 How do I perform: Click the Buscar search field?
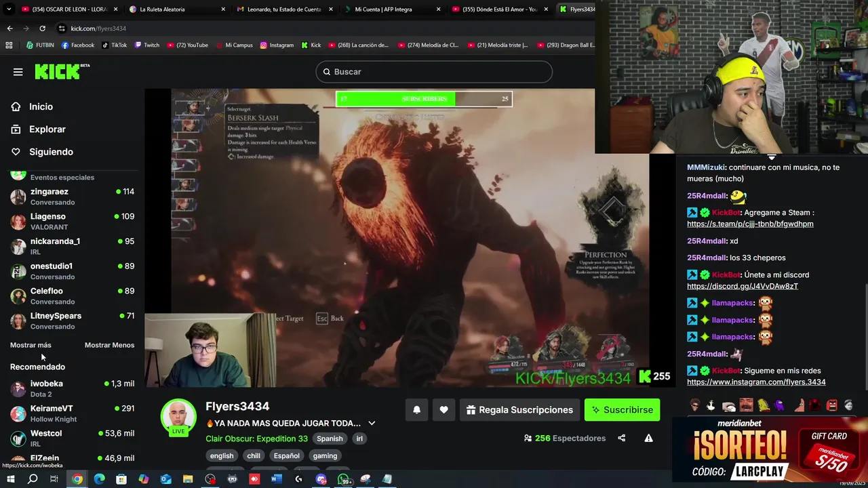pos(434,72)
